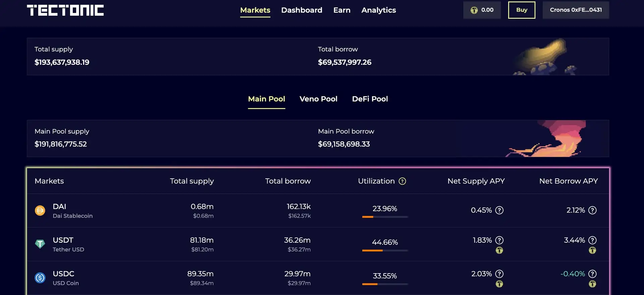The height and width of the screenshot is (295, 644).
Task: Click USDT Net Supply APY question icon
Action: pos(499,240)
